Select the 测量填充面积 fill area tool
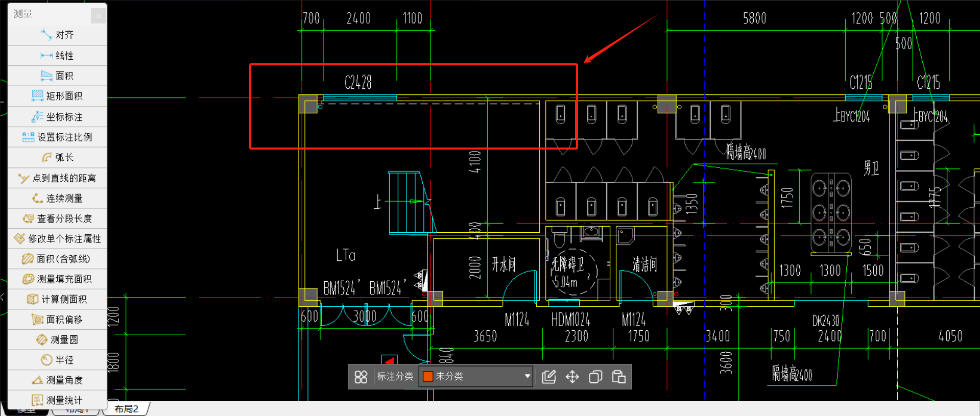Image resolution: width=980 pixels, height=416 pixels. coord(57,279)
